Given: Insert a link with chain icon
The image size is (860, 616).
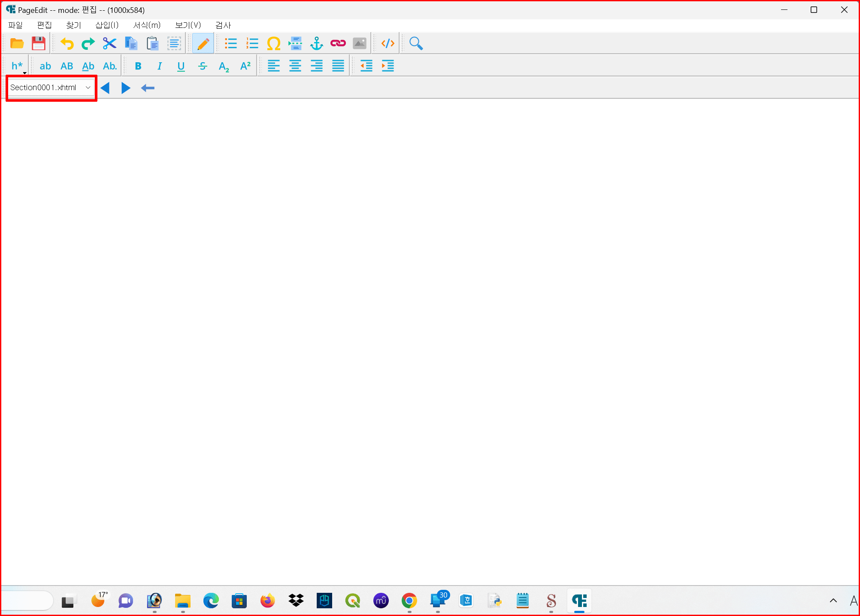Looking at the screenshot, I should click(338, 43).
